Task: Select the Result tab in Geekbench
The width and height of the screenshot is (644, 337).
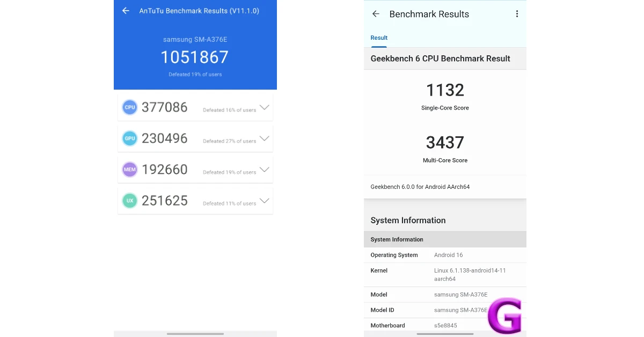Action: [x=379, y=38]
